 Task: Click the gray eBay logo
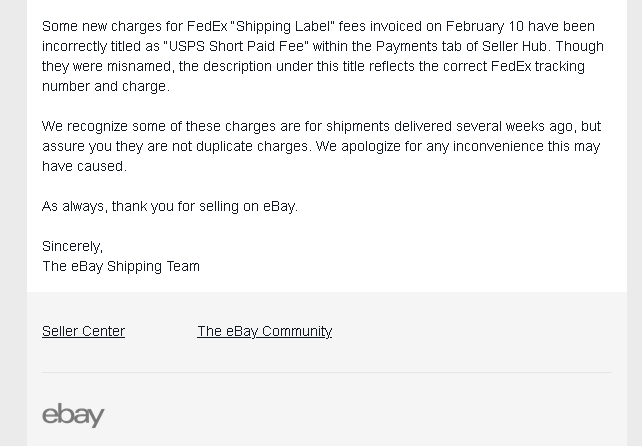click(x=73, y=415)
